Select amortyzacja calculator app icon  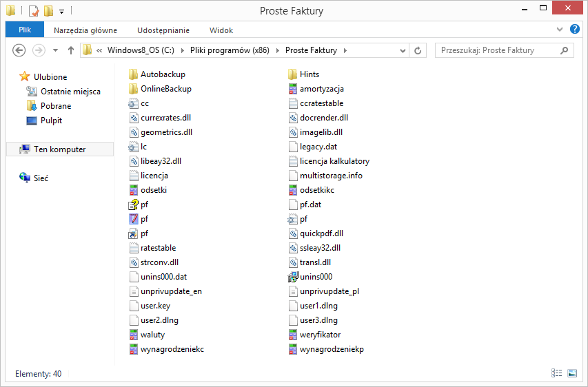point(293,89)
